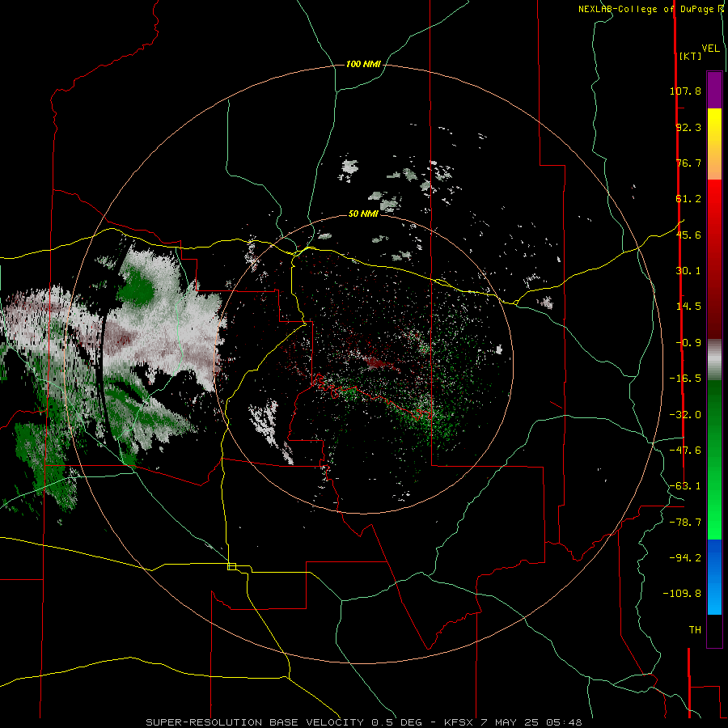Image resolution: width=728 pixels, height=728 pixels.
Task: Click the -32.0 velocity scale value
Action: pos(685,415)
